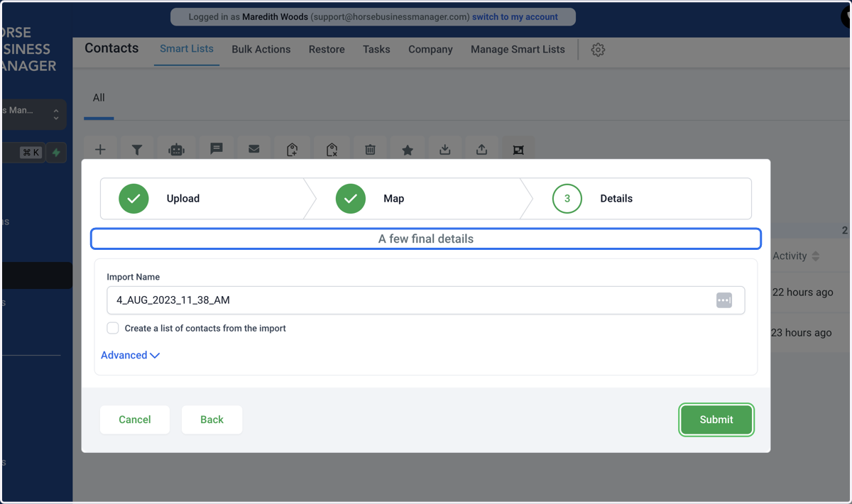852x504 pixels.
Task: Click the trash delete icon
Action: point(370,149)
